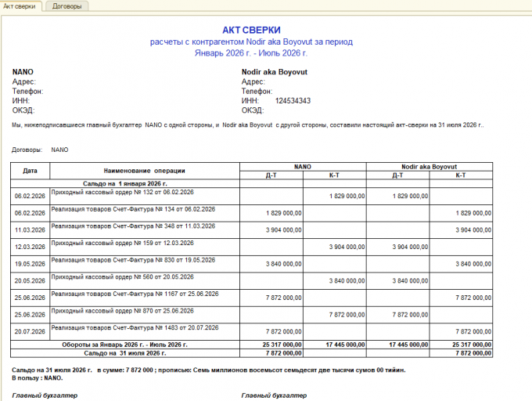Select the row Счет-Фактура № 1167 от 25.06.2026
The height and width of the screenshot is (401, 532).
[251, 298]
